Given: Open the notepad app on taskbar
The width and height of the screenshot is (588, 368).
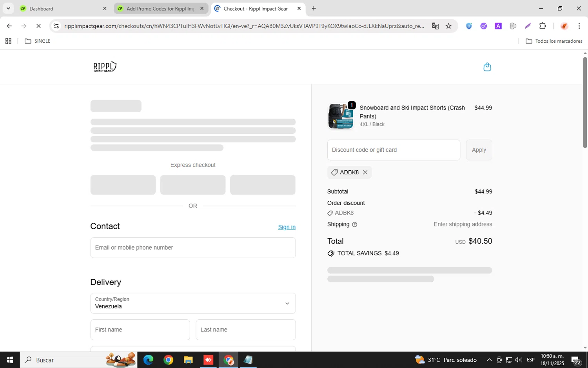Looking at the screenshot, I should (248, 360).
